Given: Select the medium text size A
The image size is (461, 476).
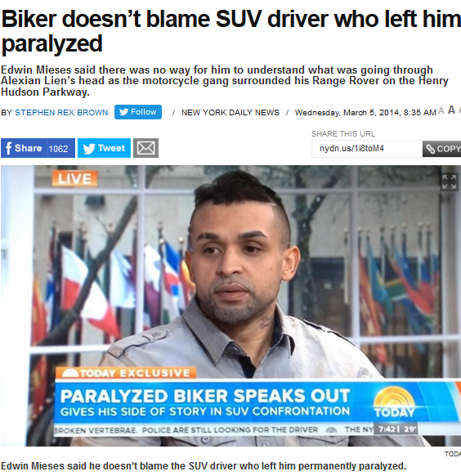Looking at the screenshot, I should 451,110.
